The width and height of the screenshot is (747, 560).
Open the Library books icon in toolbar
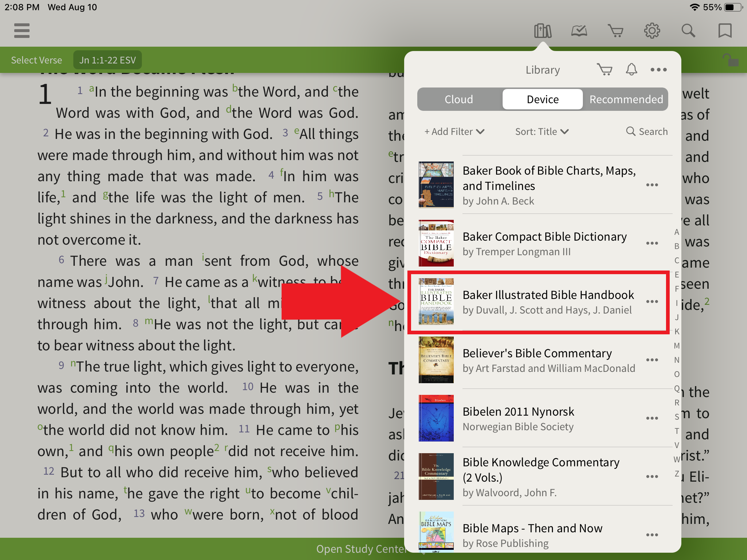point(543,31)
